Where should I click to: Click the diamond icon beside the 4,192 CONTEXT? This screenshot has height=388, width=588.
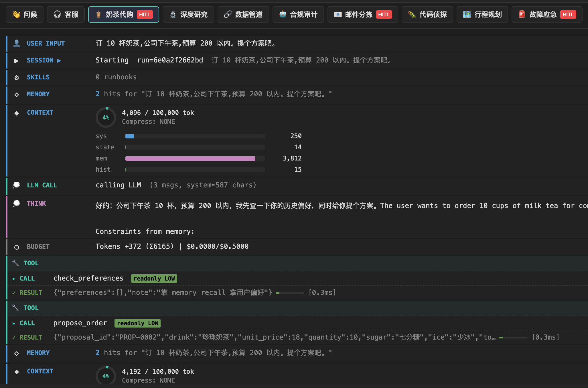point(17,372)
